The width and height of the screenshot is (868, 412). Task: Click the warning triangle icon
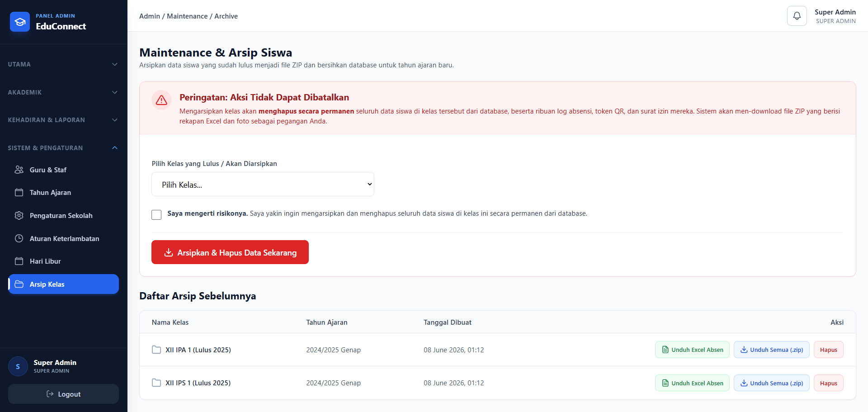click(161, 100)
